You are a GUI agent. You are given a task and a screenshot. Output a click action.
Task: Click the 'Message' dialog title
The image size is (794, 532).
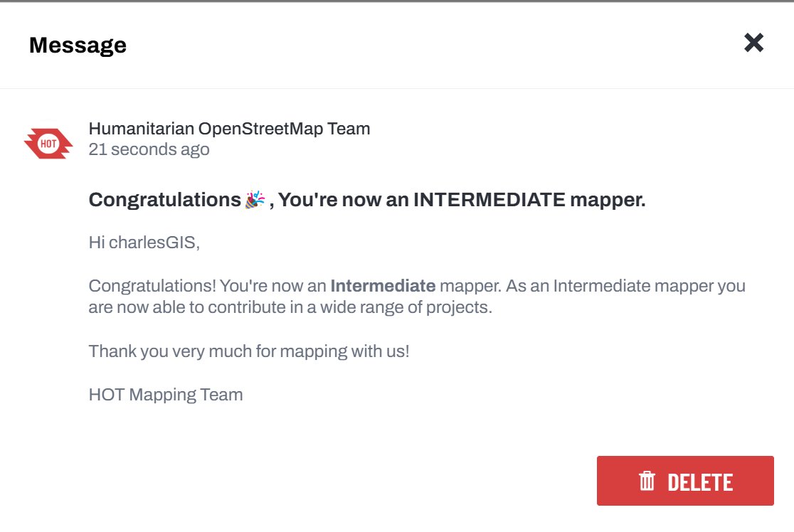pos(78,45)
